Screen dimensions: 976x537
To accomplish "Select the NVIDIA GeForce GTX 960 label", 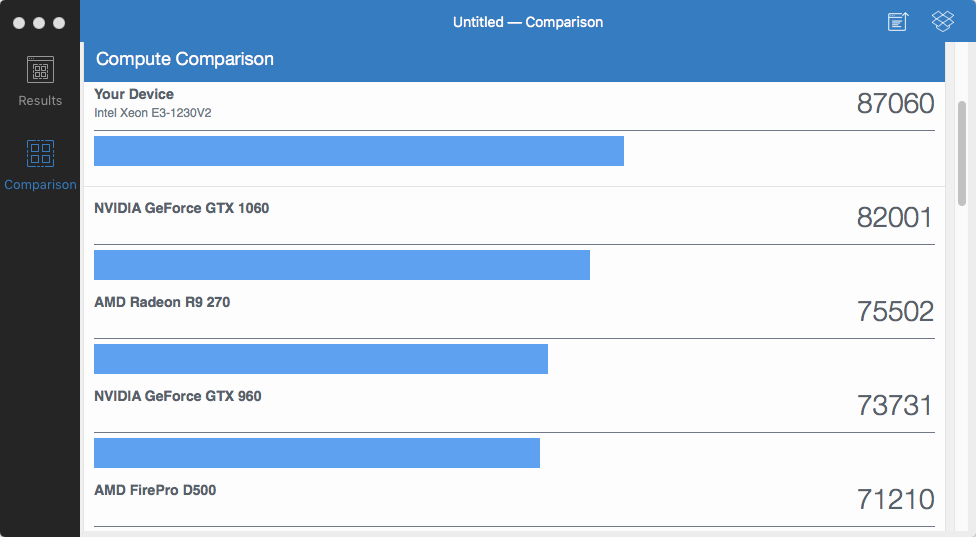I will click(x=177, y=396).
